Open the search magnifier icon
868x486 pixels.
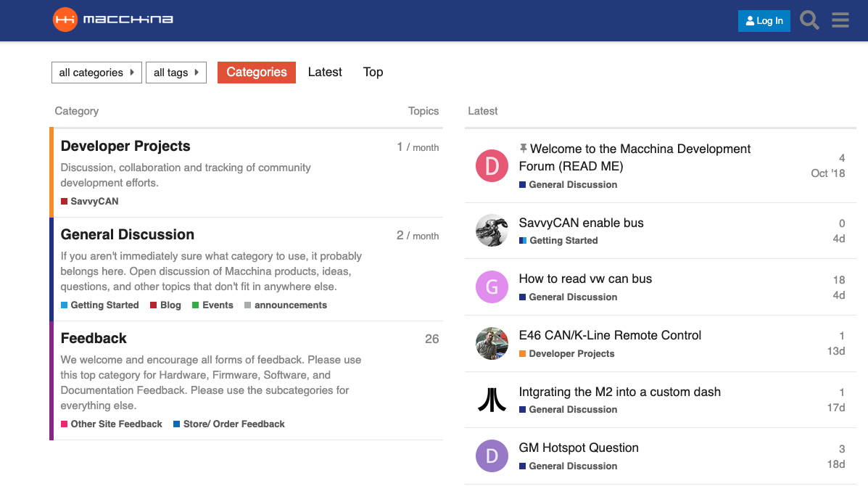tap(809, 20)
